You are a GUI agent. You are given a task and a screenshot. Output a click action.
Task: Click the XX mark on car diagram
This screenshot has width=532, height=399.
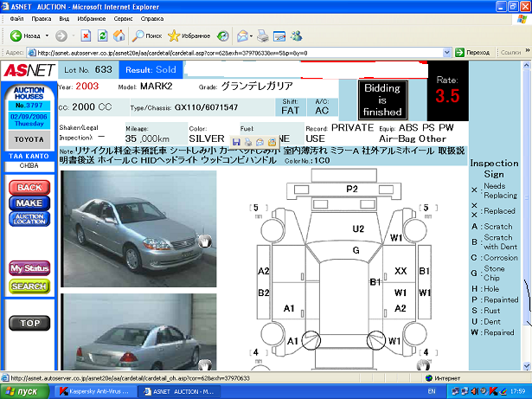click(401, 271)
